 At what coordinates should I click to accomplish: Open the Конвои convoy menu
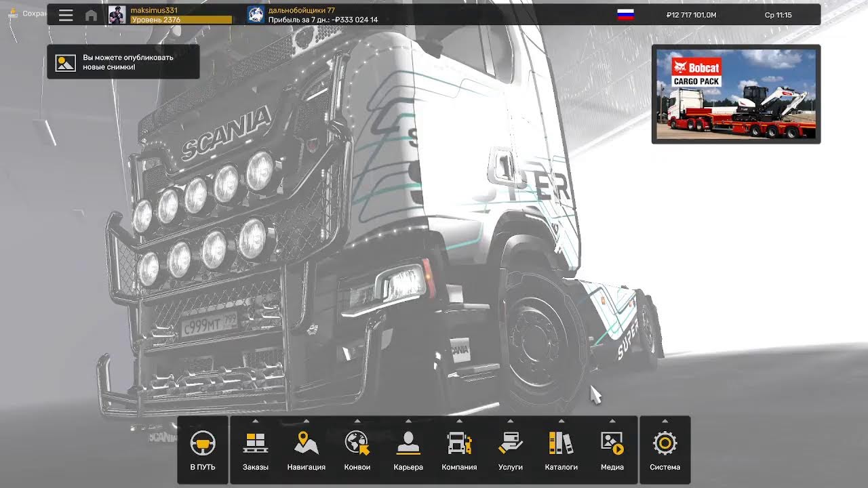(357, 450)
